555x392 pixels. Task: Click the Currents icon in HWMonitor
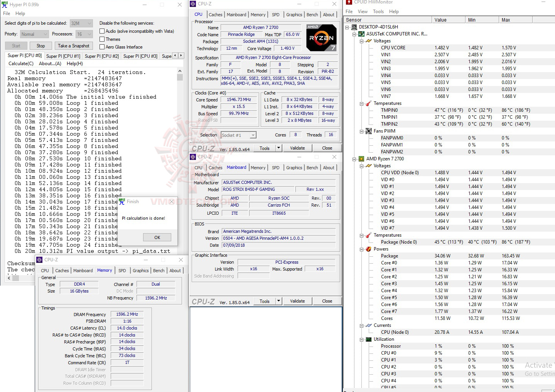pos(369,325)
